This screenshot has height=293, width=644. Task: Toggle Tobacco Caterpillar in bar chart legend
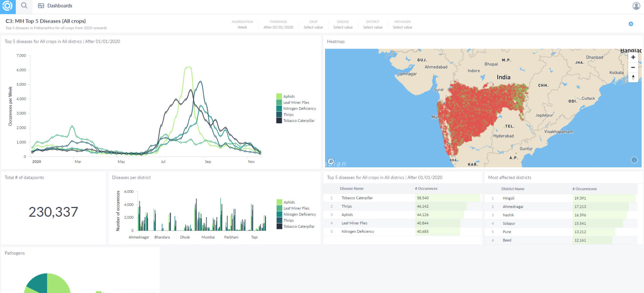coord(296,226)
